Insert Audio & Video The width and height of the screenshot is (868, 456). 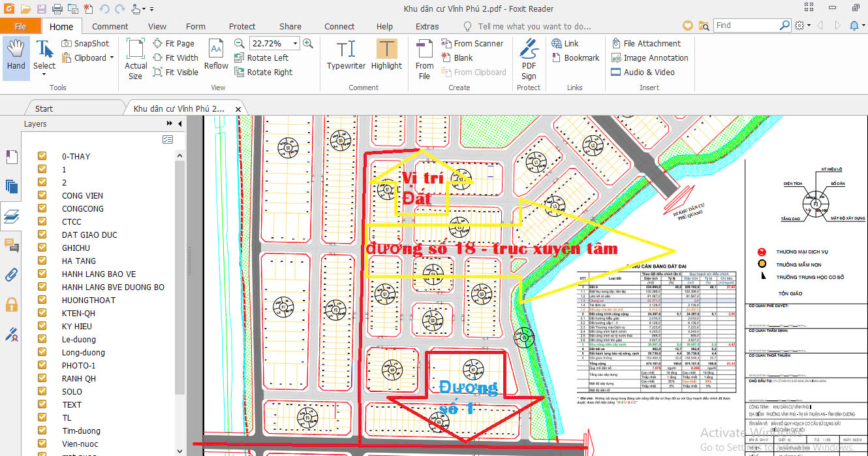[x=643, y=72]
